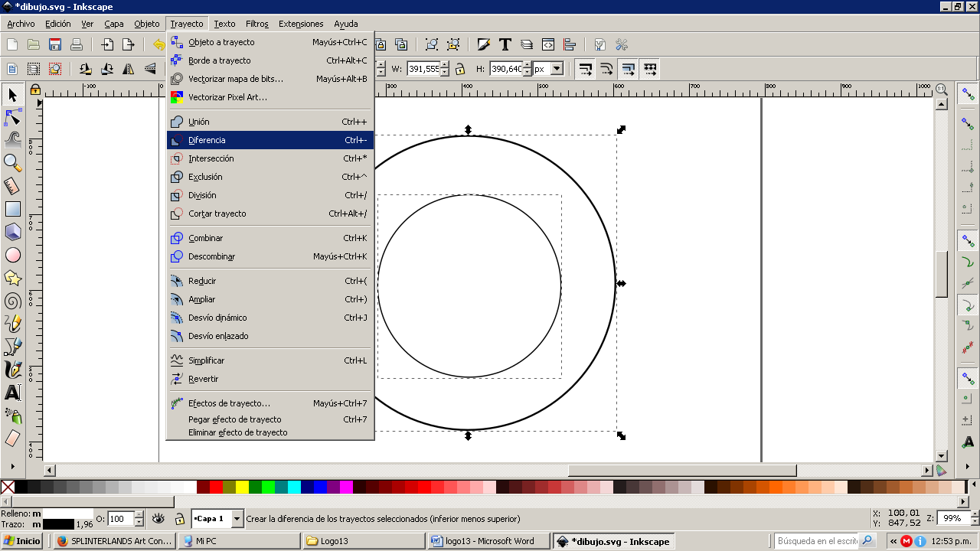Activate the Text tool in the left toolbox
This screenshot has width=980, height=551.
pos(12,393)
